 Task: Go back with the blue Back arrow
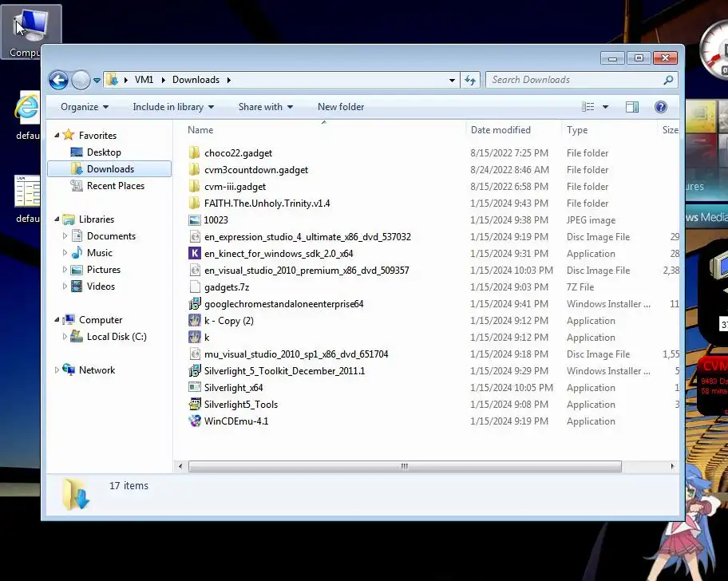tap(58, 81)
